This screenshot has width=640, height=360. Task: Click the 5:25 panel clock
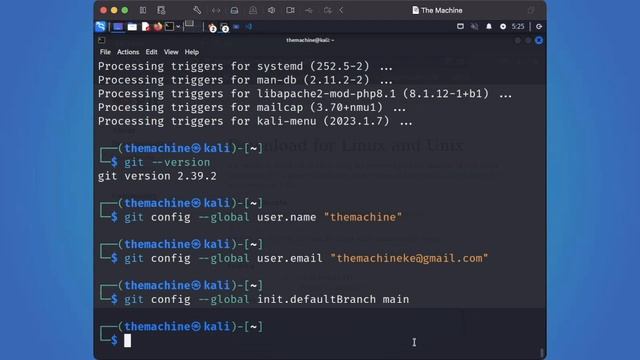click(x=518, y=27)
